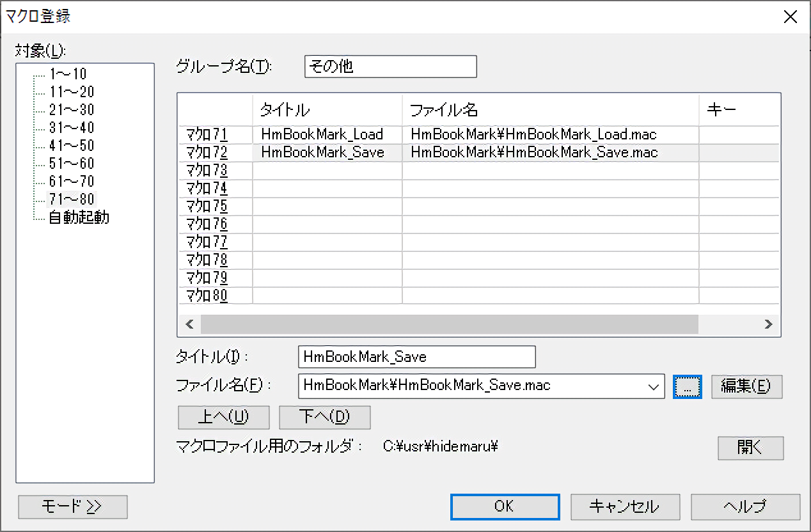Confirm with the OK button
Viewport: 811px width, 532px height.
(x=505, y=506)
